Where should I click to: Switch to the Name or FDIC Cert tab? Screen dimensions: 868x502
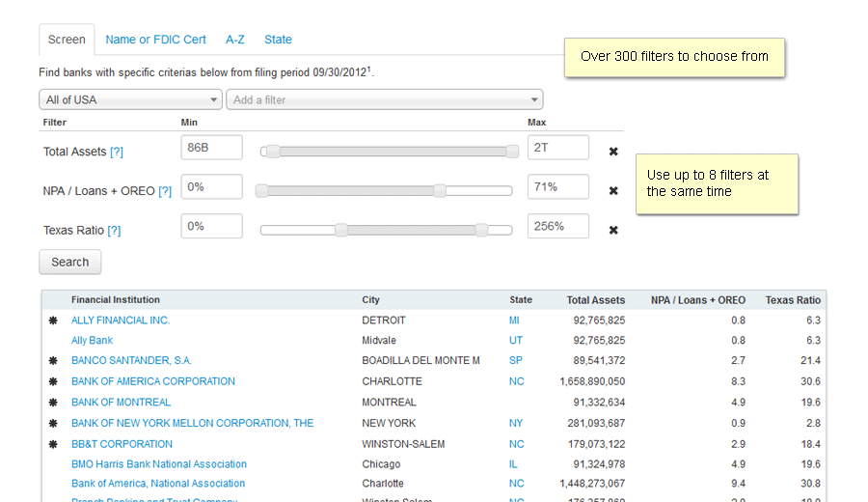(x=155, y=40)
